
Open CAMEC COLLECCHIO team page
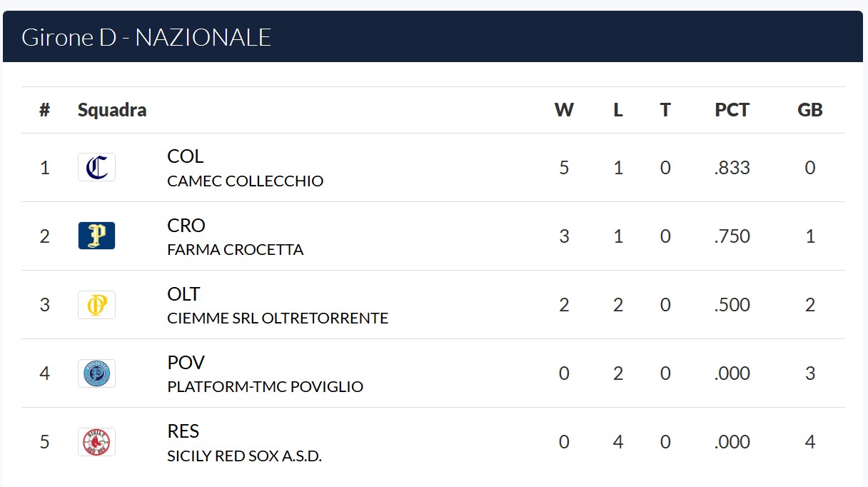(x=245, y=181)
